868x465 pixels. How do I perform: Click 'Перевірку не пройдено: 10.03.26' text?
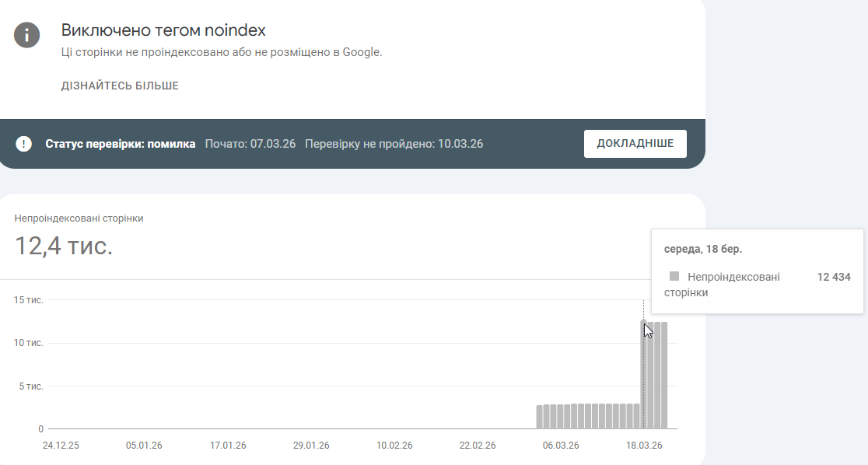pos(394,144)
